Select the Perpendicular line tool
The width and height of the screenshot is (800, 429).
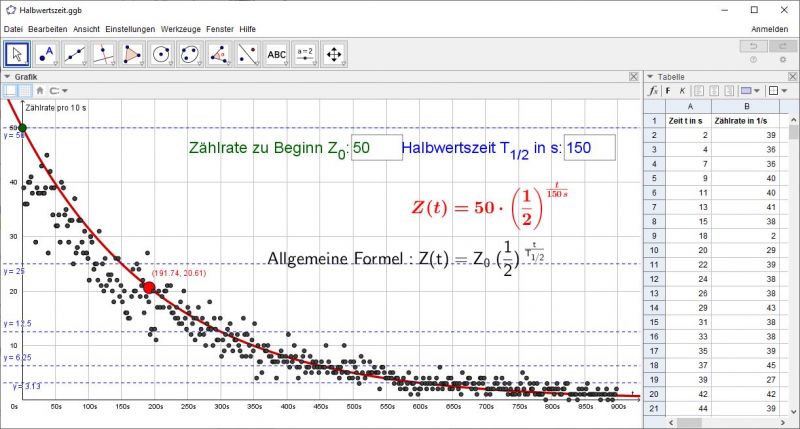click(x=104, y=54)
